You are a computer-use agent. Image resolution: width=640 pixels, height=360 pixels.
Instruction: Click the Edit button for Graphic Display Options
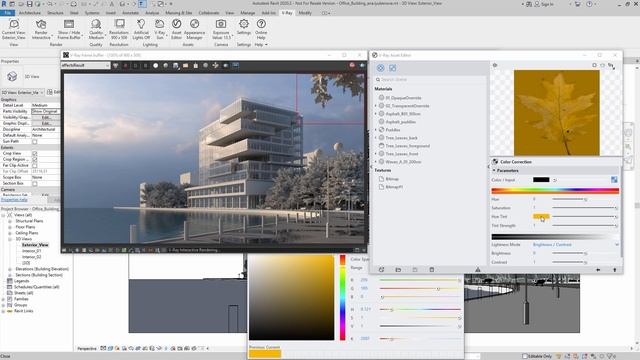pyautogui.click(x=46, y=123)
